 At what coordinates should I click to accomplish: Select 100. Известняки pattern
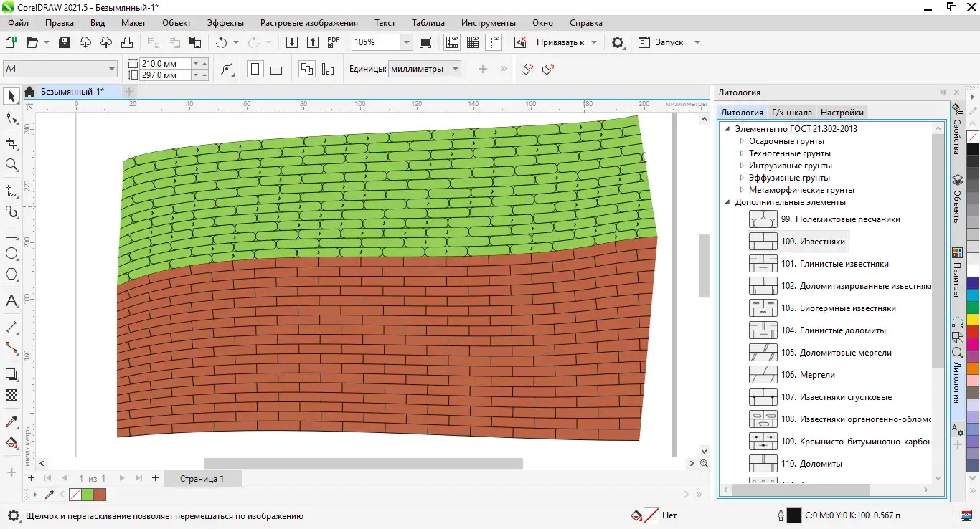pyautogui.click(x=798, y=242)
